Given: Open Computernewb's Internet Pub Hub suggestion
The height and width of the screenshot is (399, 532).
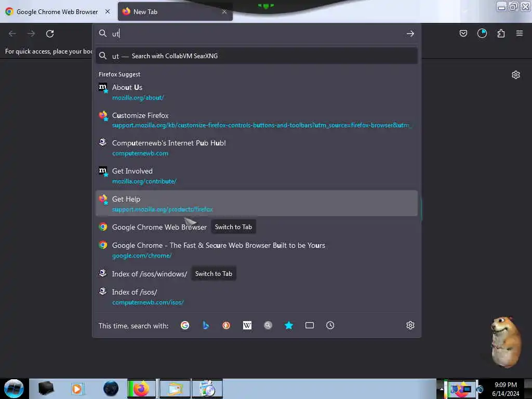Looking at the screenshot, I should tap(257, 148).
